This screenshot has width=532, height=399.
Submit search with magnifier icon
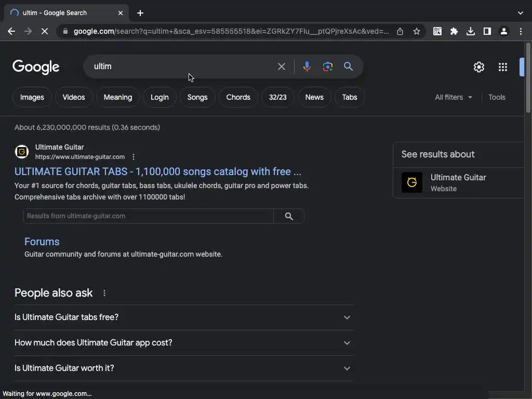pos(348,66)
